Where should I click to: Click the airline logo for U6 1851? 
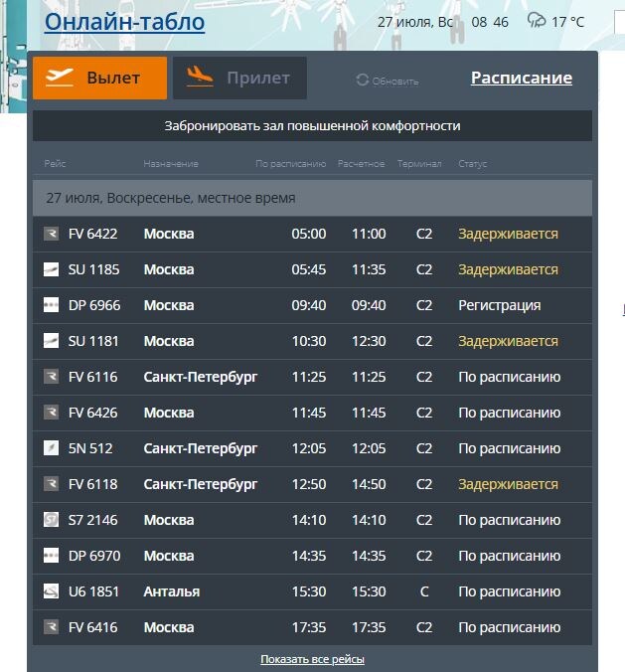(x=51, y=591)
